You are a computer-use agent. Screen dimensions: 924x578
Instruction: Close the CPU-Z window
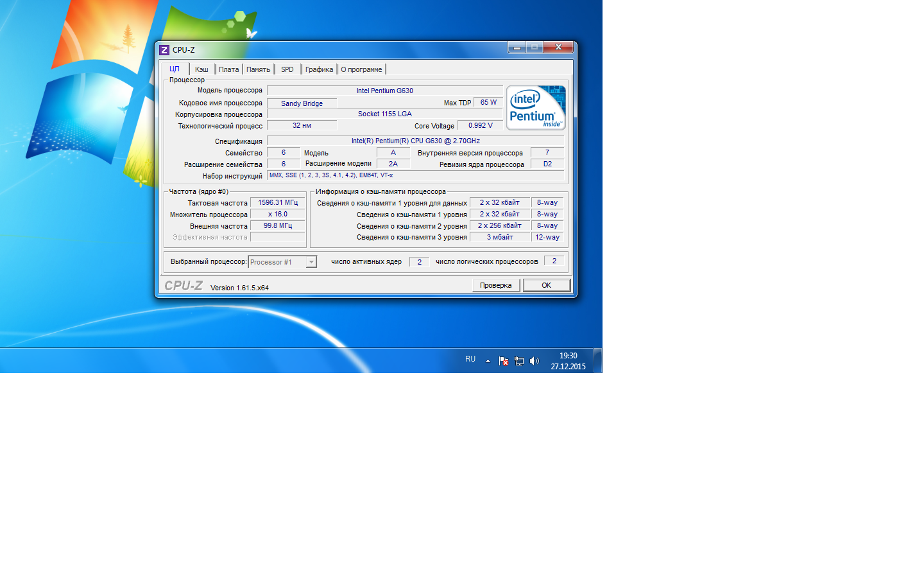(x=558, y=48)
